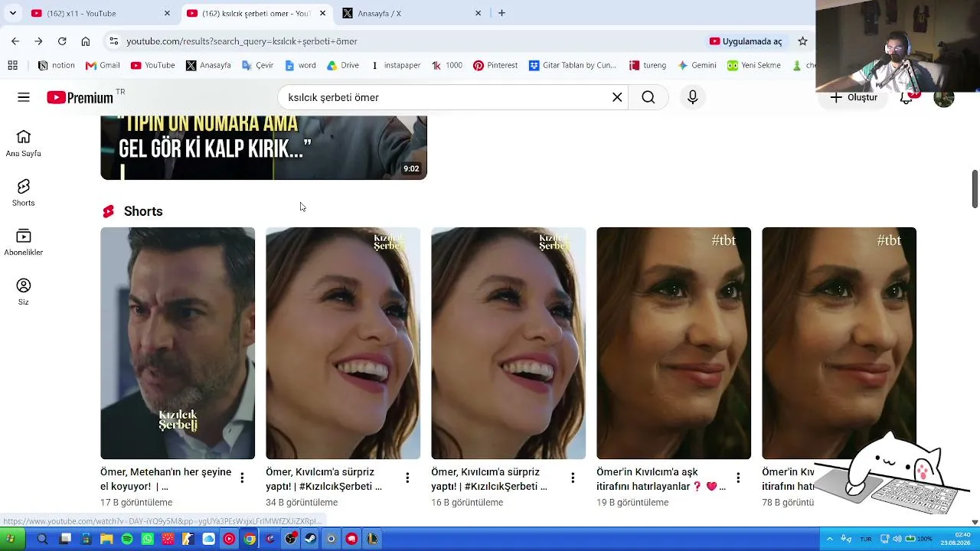The image size is (980, 551).
Task: Open more options for the 16 B görüntüleme short
Action: 573,478
